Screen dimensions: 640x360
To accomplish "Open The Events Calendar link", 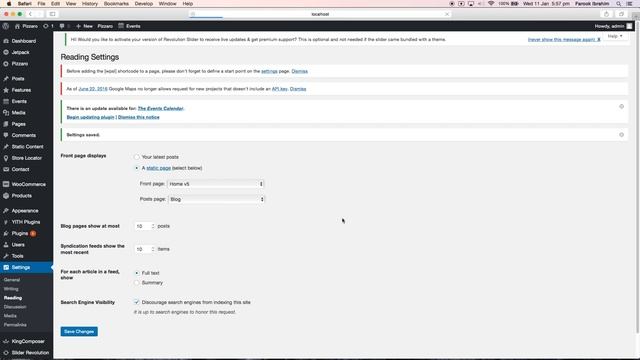I will tap(160, 108).
